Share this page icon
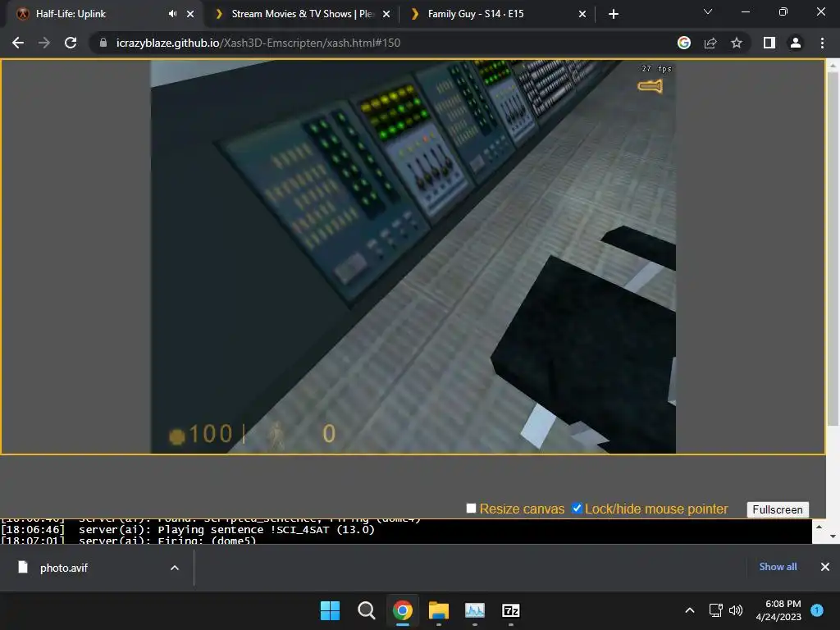The height and width of the screenshot is (630, 840). pos(710,43)
